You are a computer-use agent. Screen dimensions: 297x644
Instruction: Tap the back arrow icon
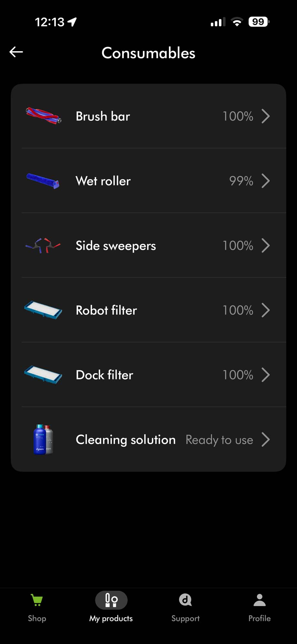[x=16, y=52]
